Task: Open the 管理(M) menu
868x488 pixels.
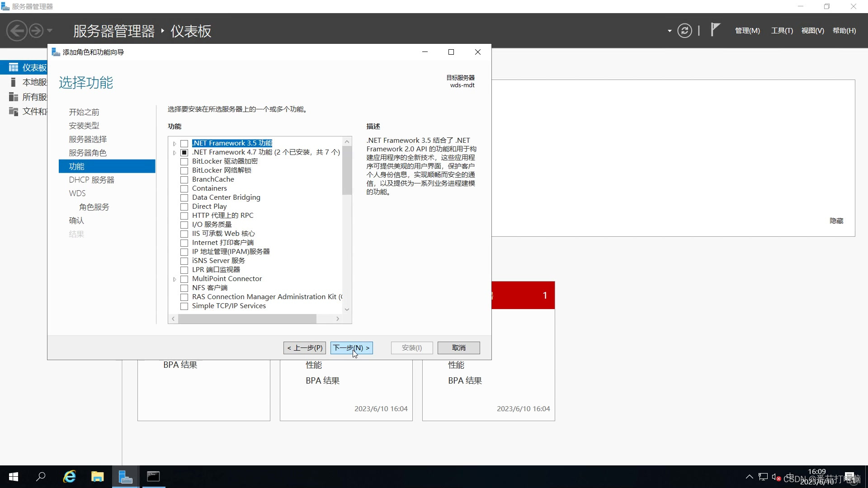Action: pyautogui.click(x=747, y=31)
